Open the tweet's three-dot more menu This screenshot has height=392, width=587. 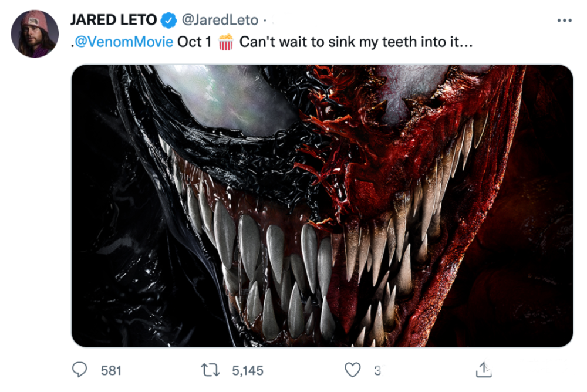pos(564,20)
